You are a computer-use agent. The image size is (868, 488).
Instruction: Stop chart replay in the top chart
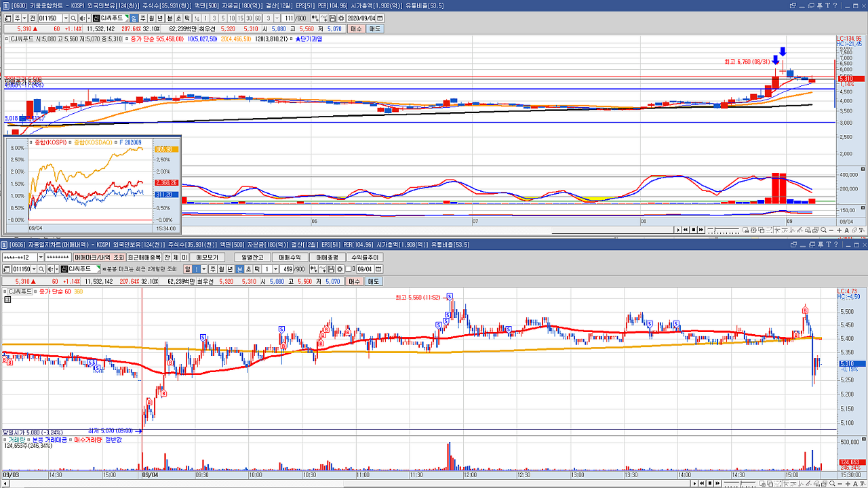tap(693, 230)
